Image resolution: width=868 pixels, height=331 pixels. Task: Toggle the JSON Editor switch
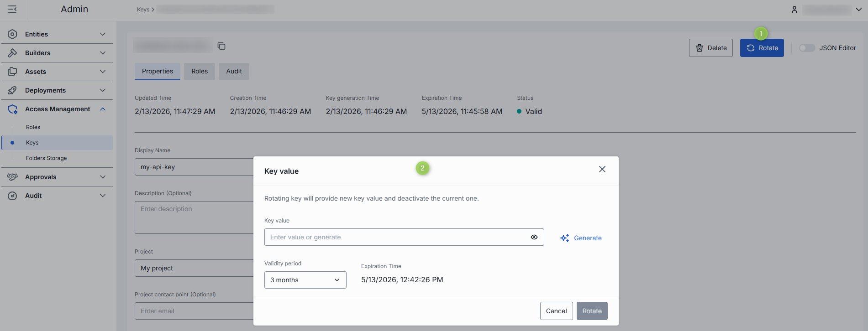806,48
